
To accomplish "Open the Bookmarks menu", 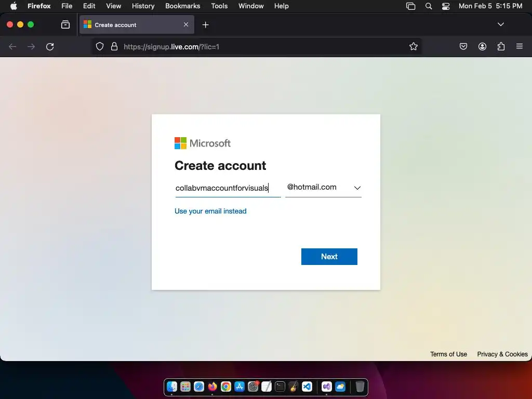I will 182,6.
